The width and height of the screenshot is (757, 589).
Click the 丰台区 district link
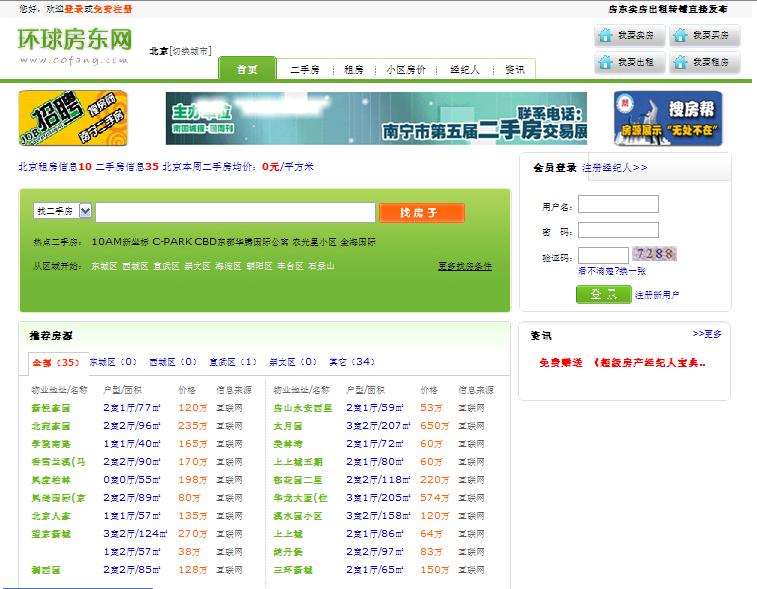[290, 266]
